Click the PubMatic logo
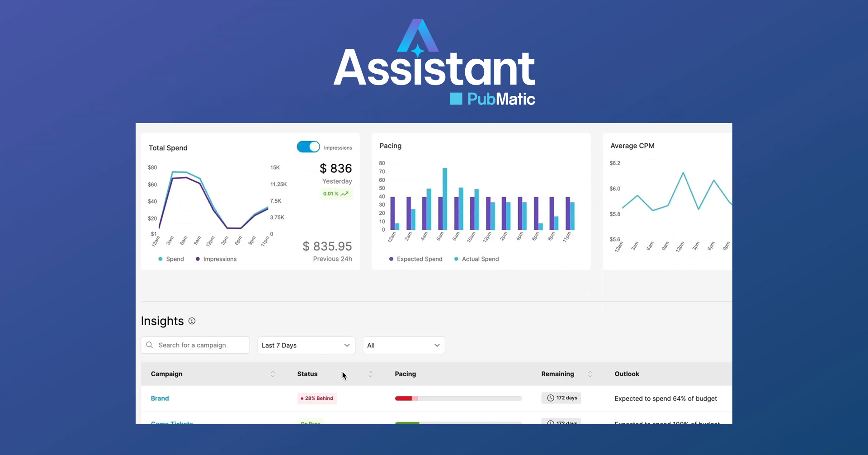The width and height of the screenshot is (868, 455). (492, 99)
